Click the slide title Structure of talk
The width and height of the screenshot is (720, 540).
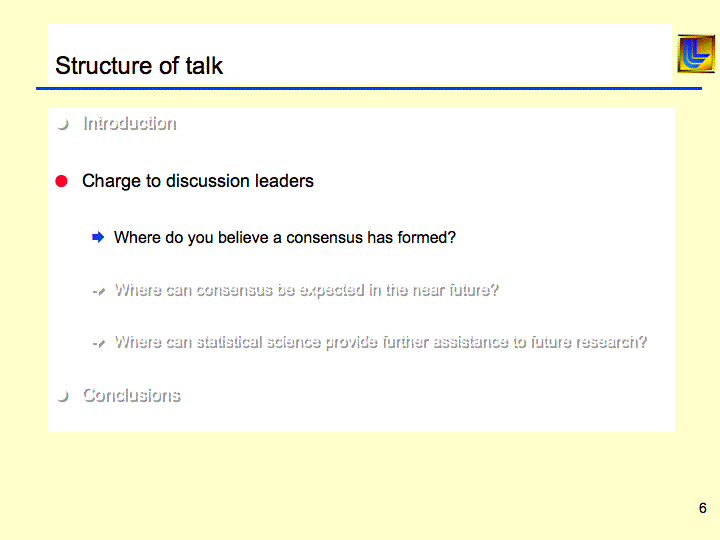pos(139,66)
